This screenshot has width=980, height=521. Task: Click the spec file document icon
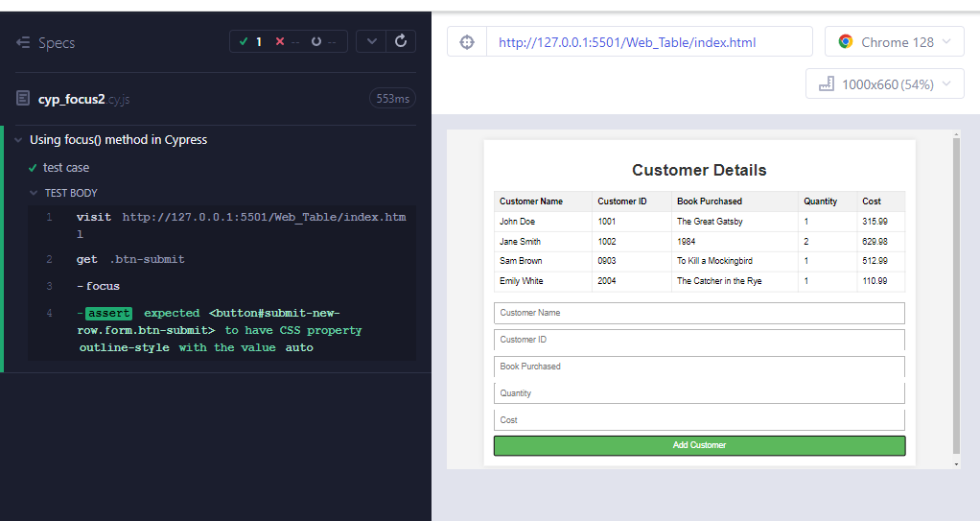tap(23, 98)
